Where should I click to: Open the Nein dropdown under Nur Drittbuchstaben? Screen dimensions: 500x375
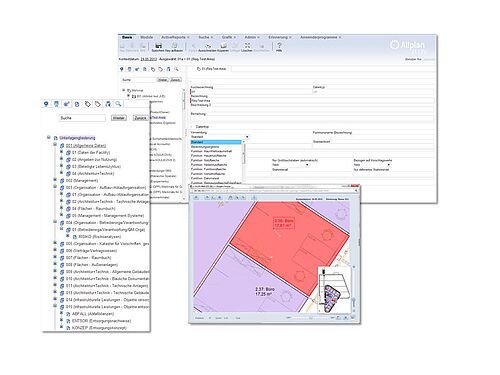(307, 165)
